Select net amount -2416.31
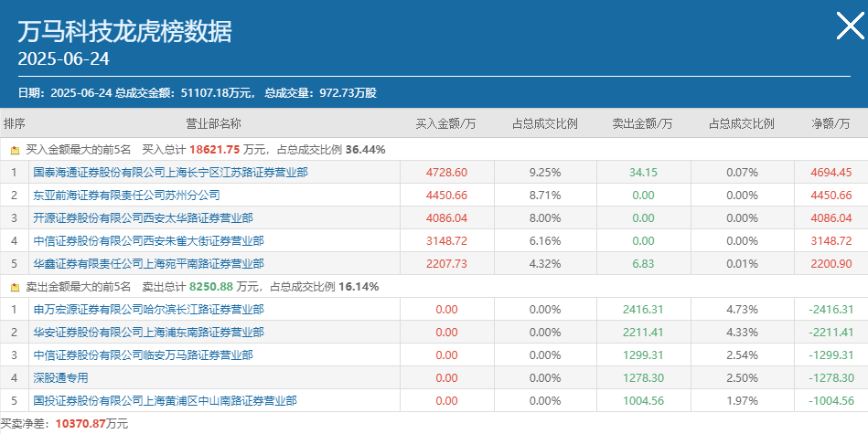The height and width of the screenshot is (434, 868). click(831, 310)
